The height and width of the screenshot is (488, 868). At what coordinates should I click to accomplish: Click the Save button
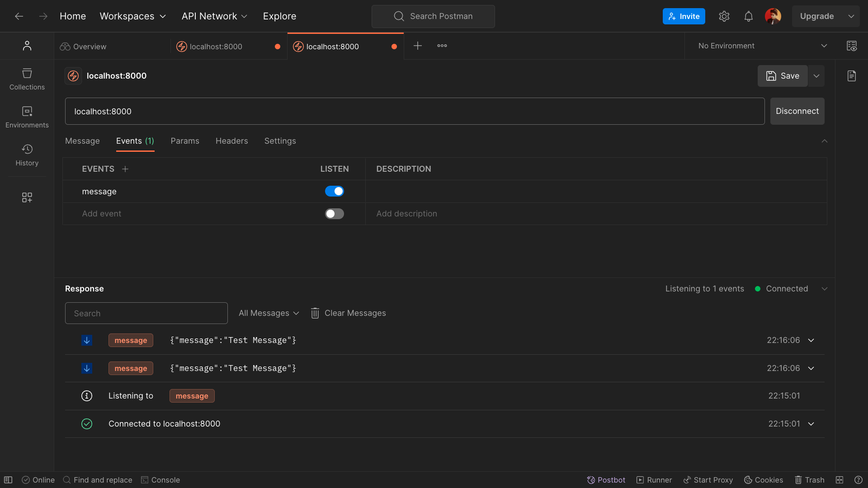coord(783,76)
